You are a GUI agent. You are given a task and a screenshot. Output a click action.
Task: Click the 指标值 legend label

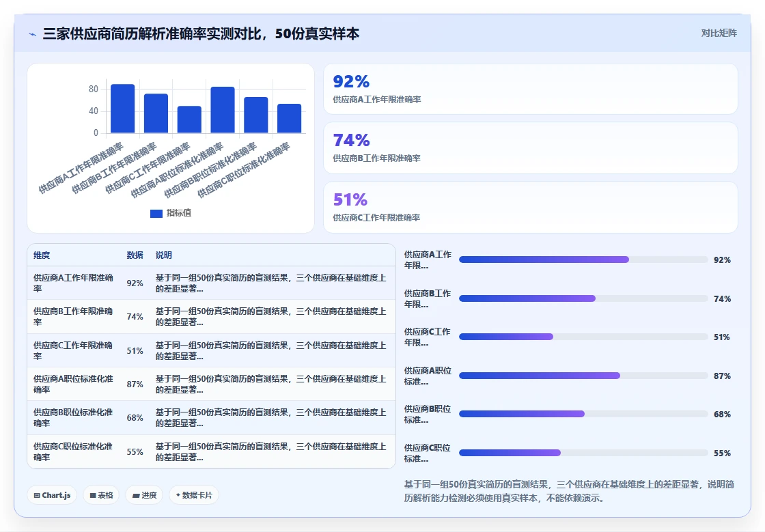(179, 213)
